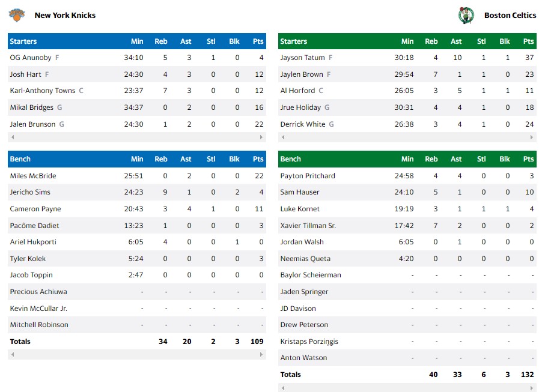Image resolution: width=539 pixels, height=392 pixels.
Task: Open Payton Pritchard's player page
Action: pyautogui.click(x=308, y=176)
